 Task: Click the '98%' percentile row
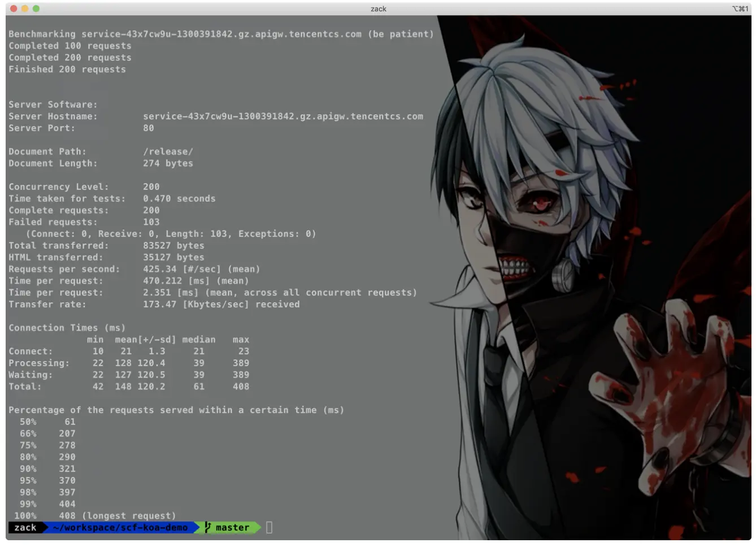(x=47, y=493)
